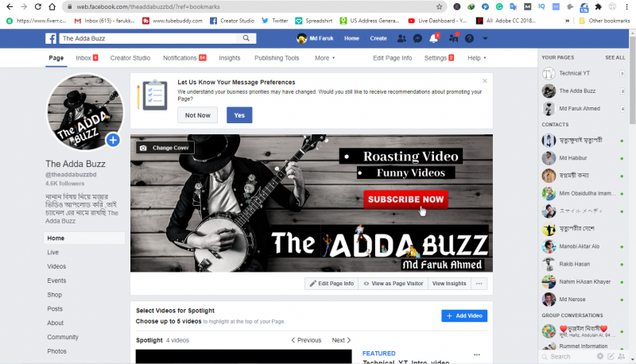Open Messenger icon in top bar
The width and height of the screenshot is (636, 364).
(417, 38)
